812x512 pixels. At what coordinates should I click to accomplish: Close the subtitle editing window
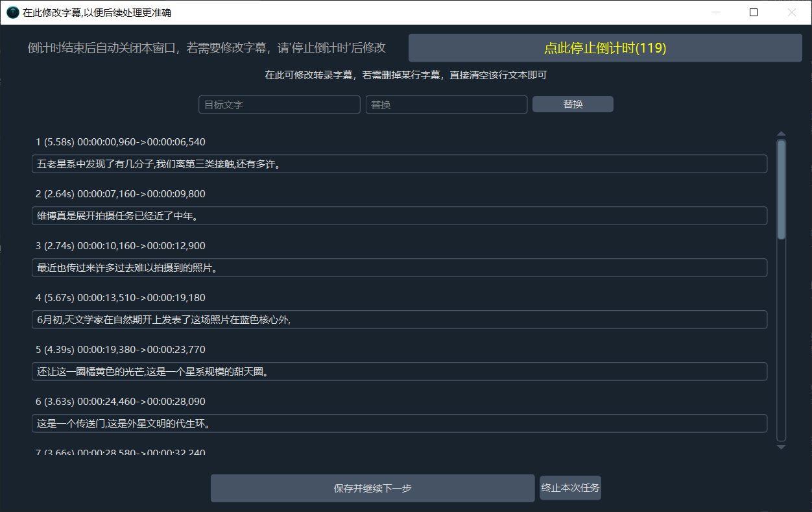click(x=791, y=12)
